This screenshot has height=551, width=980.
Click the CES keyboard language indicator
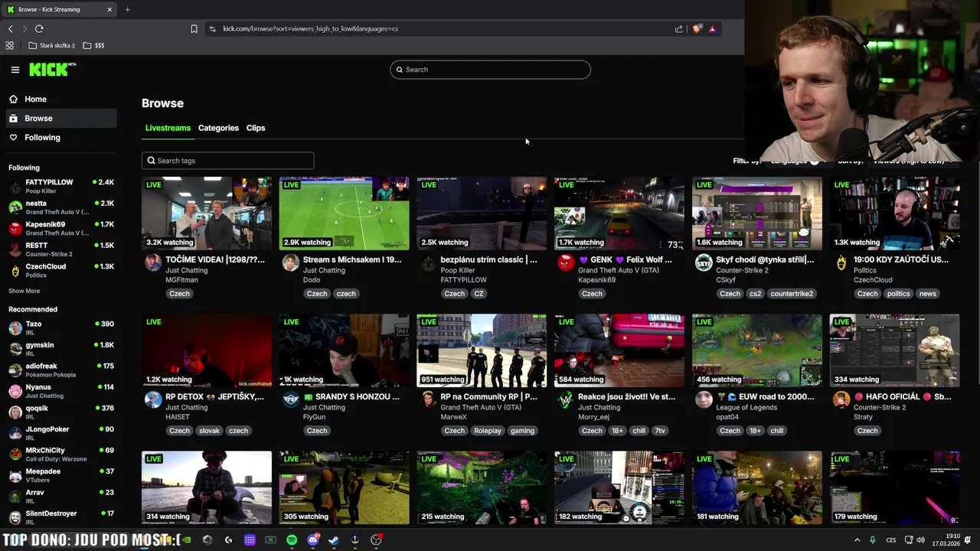coord(891,540)
